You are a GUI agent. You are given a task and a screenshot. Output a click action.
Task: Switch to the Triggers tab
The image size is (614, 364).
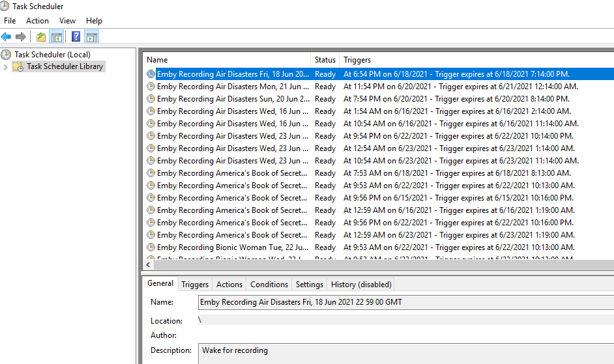click(x=195, y=285)
